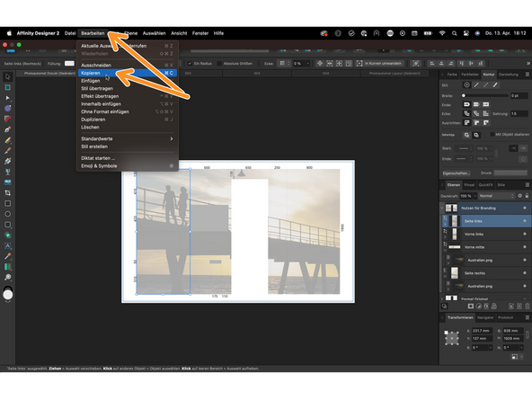Set stroke style to none
This screenshot has height=399, width=532.
point(467,85)
